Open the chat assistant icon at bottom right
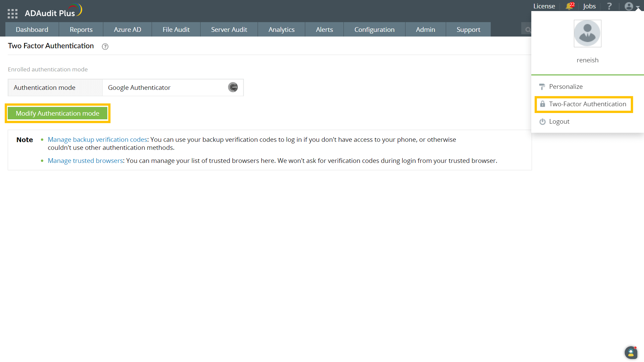 pyautogui.click(x=631, y=353)
